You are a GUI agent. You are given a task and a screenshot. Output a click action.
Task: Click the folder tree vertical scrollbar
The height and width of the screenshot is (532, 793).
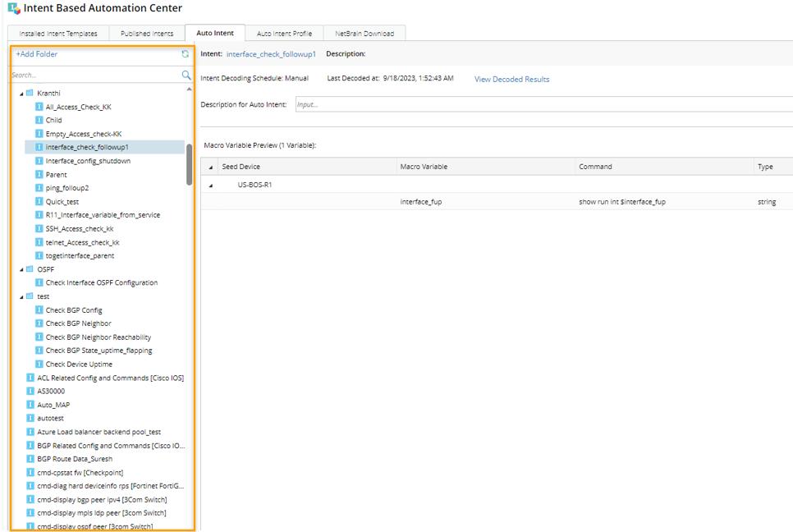pos(190,164)
